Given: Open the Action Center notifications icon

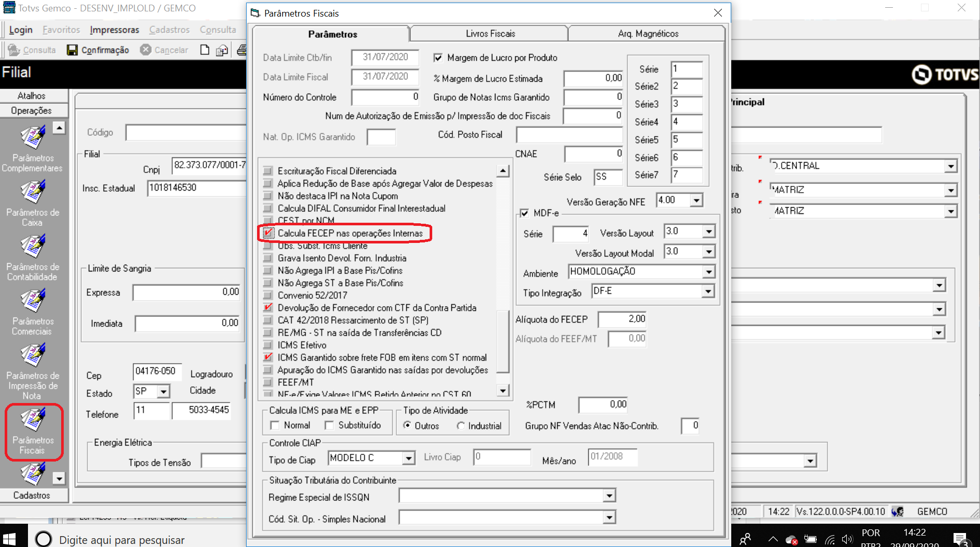Looking at the screenshot, I should (960, 540).
